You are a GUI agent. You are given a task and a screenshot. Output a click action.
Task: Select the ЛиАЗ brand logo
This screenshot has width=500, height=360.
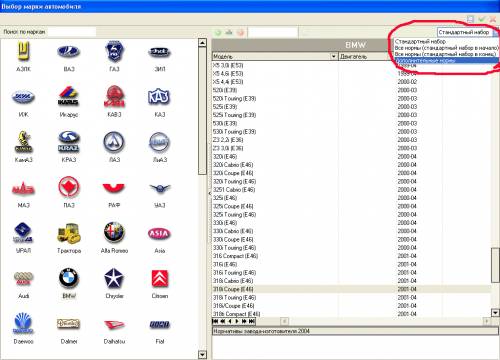pyautogui.click(x=159, y=142)
